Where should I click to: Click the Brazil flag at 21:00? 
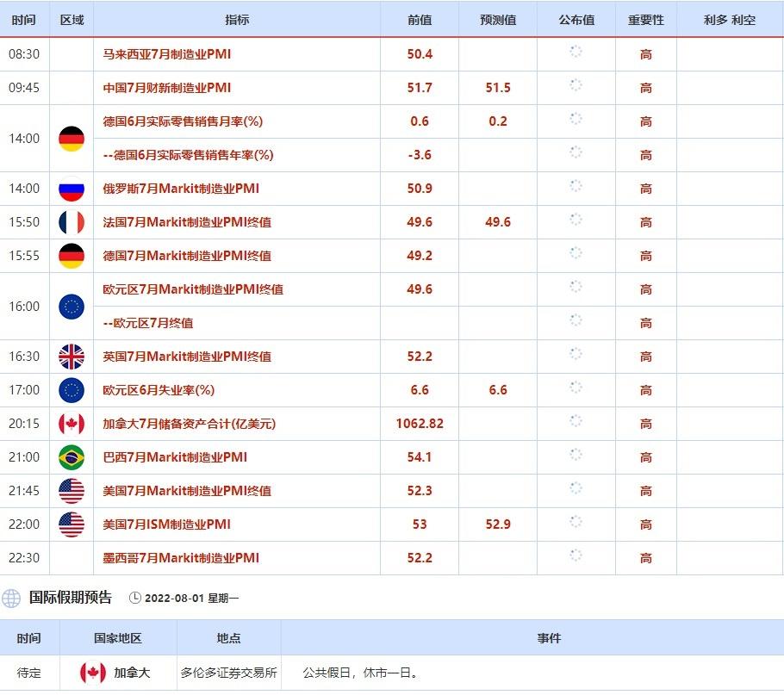[x=72, y=457]
